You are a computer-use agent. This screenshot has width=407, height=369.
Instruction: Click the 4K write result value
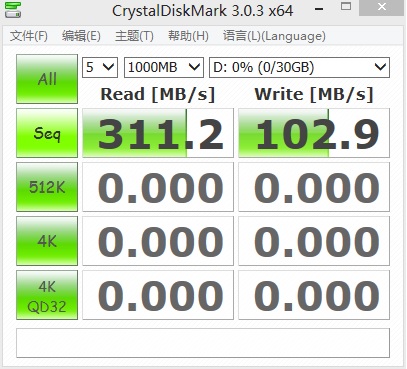pos(314,241)
